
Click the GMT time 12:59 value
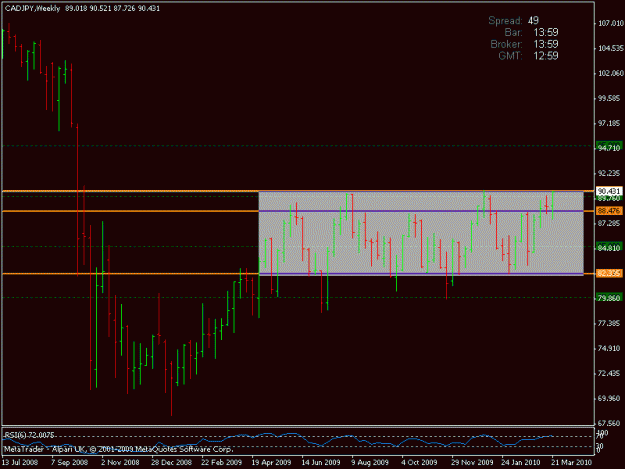click(546, 56)
